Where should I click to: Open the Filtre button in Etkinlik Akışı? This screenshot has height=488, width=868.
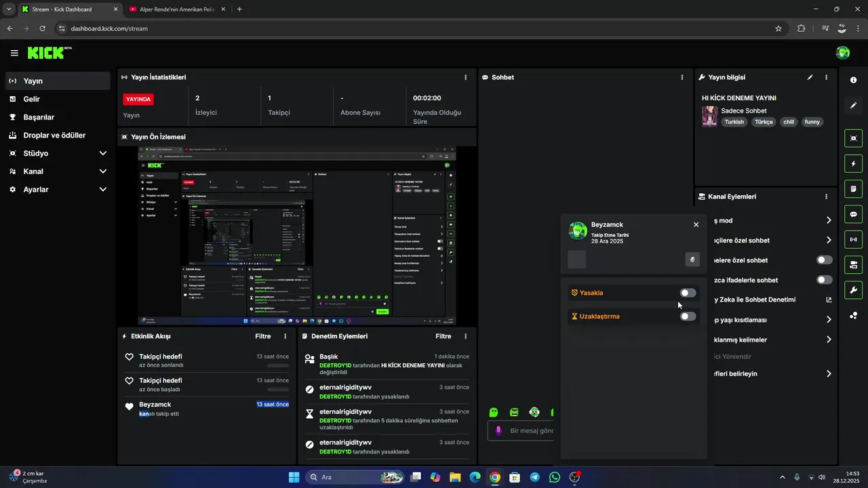(262, 336)
